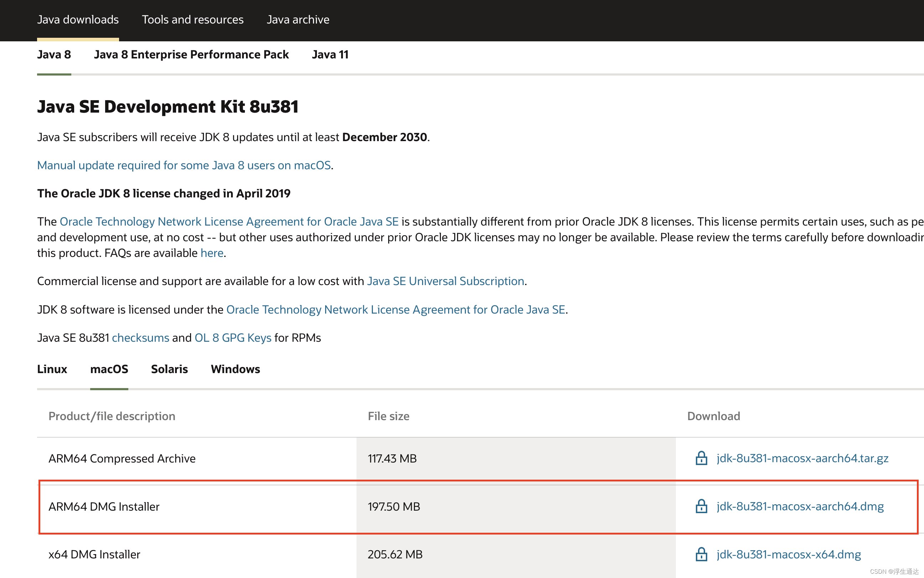924x578 pixels.
Task: Open Tools and resources menu
Action: coord(192,20)
